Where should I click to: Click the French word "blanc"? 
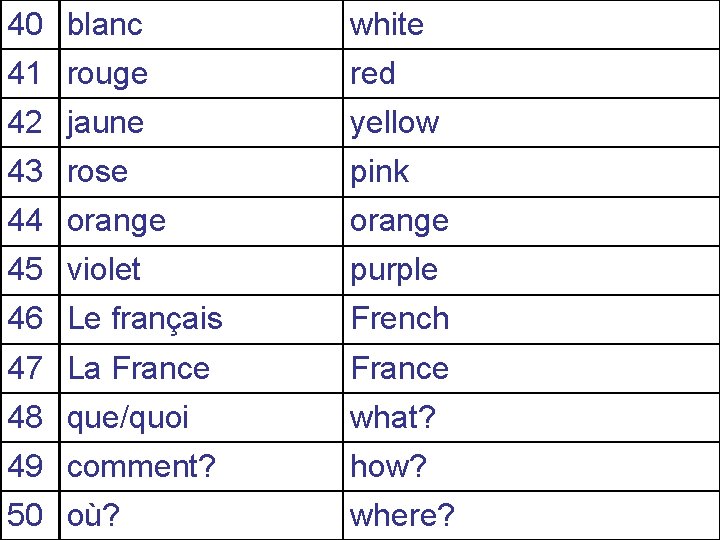105,25
